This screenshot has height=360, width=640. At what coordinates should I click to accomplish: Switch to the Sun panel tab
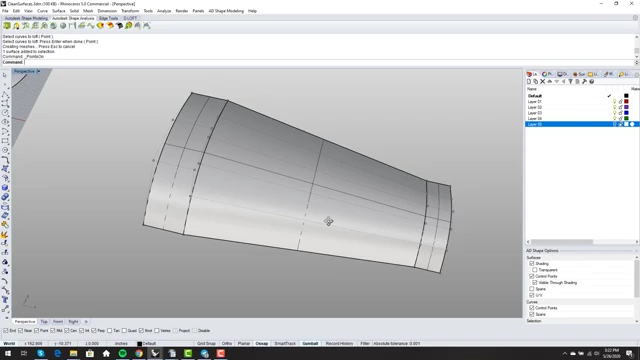(x=578, y=74)
